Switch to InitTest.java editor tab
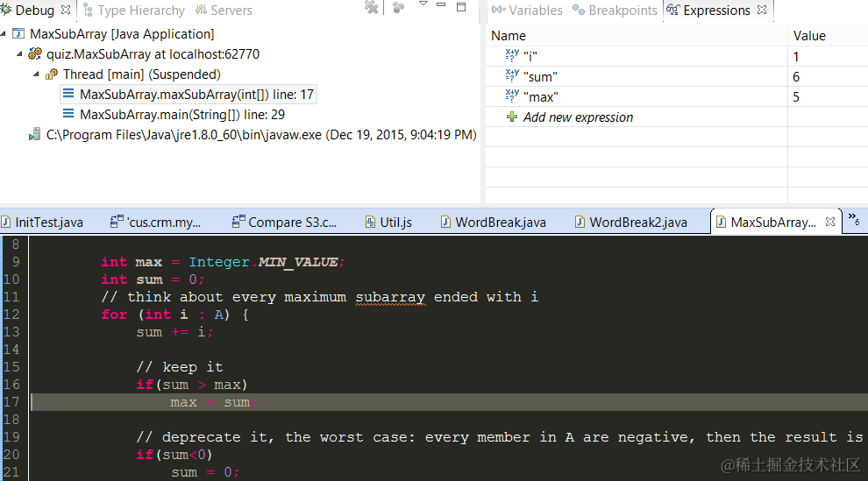The height and width of the screenshot is (481, 868). click(x=43, y=223)
